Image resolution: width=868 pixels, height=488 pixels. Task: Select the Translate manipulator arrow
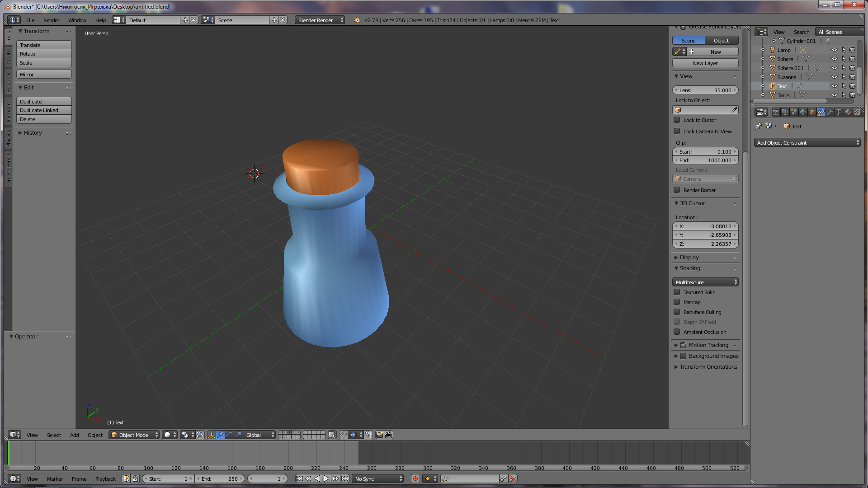pyautogui.click(x=220, y=435)
